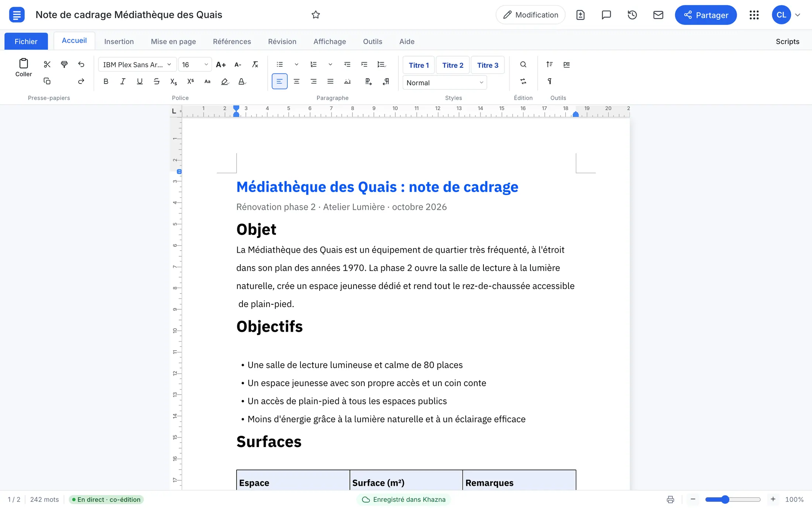Viewport: 812px width, 508px height.
Task: Undo the last action
Action: pyautogui.click(x=81, y=64)
